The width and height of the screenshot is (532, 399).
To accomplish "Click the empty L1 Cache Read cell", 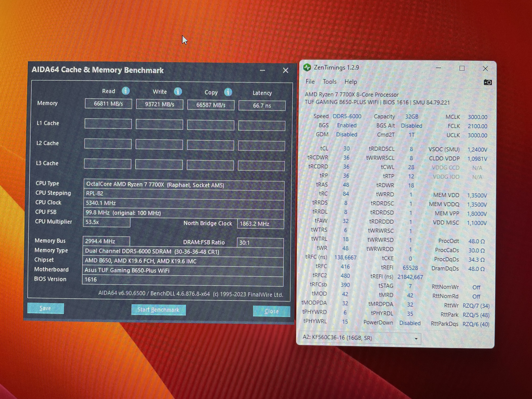I will point(108,124).
